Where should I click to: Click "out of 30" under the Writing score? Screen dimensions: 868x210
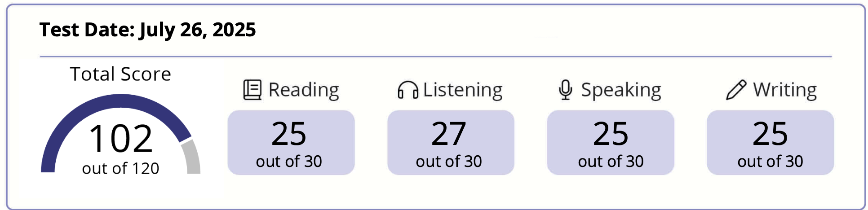click(x=770, y=162)
